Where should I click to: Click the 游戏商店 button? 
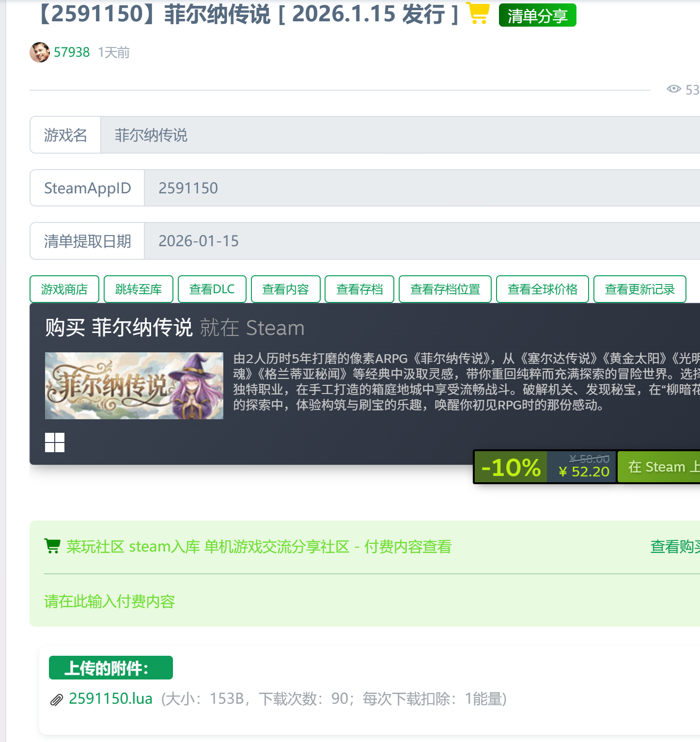64,289
